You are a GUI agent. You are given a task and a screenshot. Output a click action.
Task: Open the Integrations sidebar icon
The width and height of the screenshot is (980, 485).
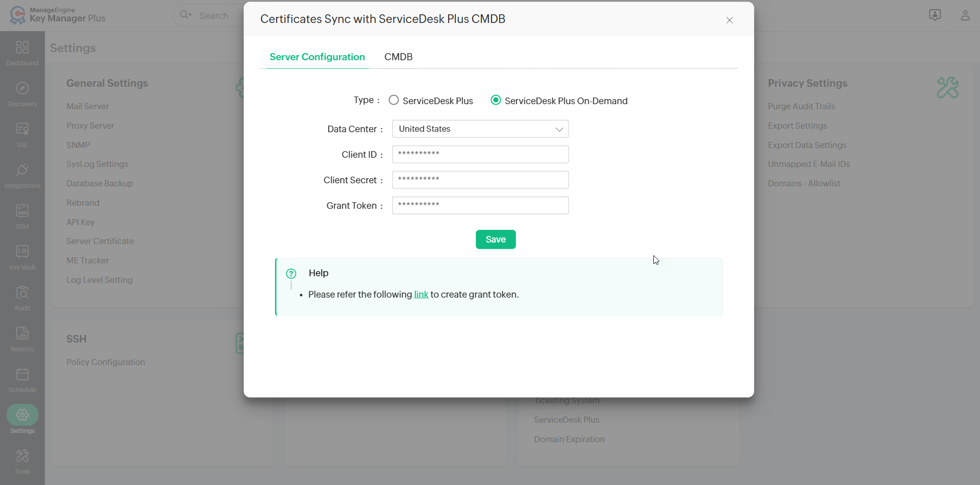pos(22,170)
